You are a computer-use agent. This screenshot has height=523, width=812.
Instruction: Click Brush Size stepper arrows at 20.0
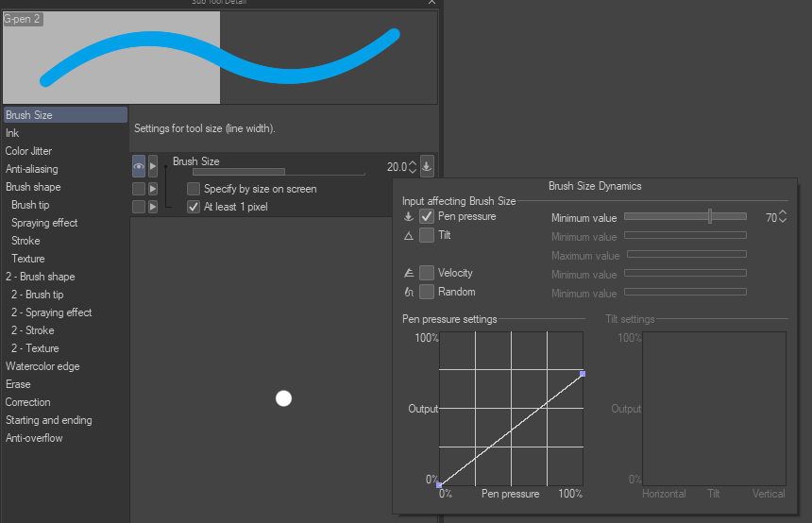(413, 167)
